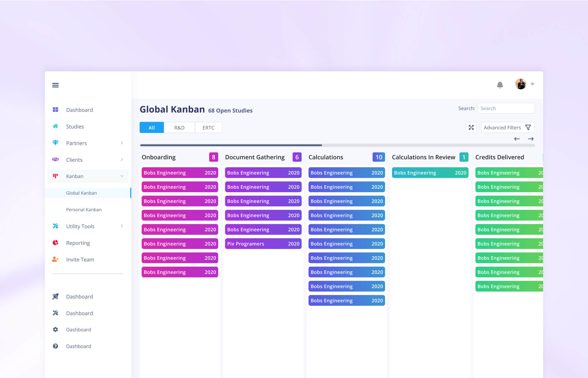Image resolution: width=588 pixels, height=378 pixels.
Task: Expand the Utility Tools submenu chevron
Action: (x=122, y=226)
